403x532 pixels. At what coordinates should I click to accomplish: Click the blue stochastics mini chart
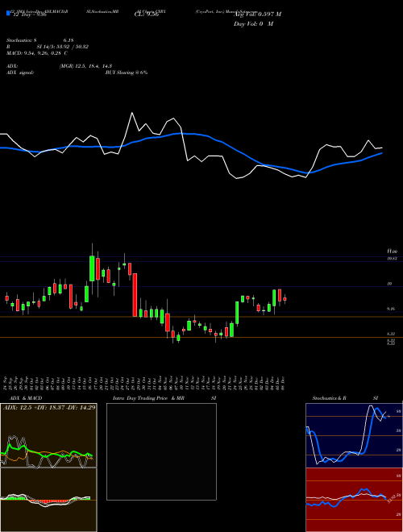(x=354, y=435)
